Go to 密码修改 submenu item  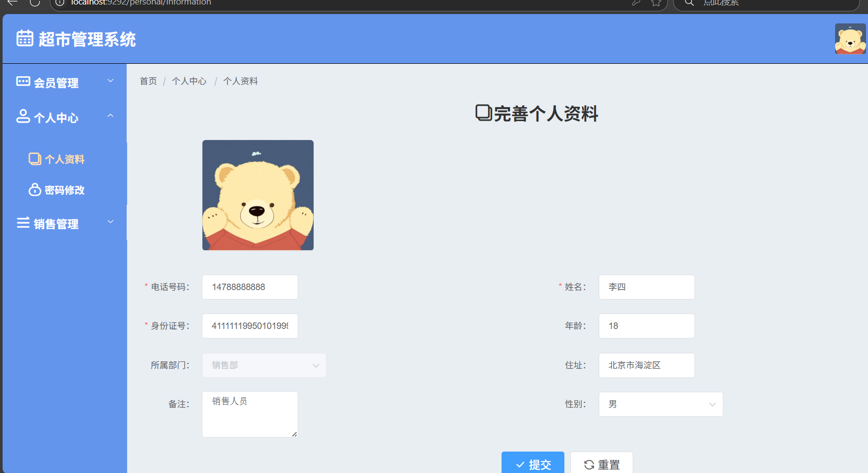(65, 190)
